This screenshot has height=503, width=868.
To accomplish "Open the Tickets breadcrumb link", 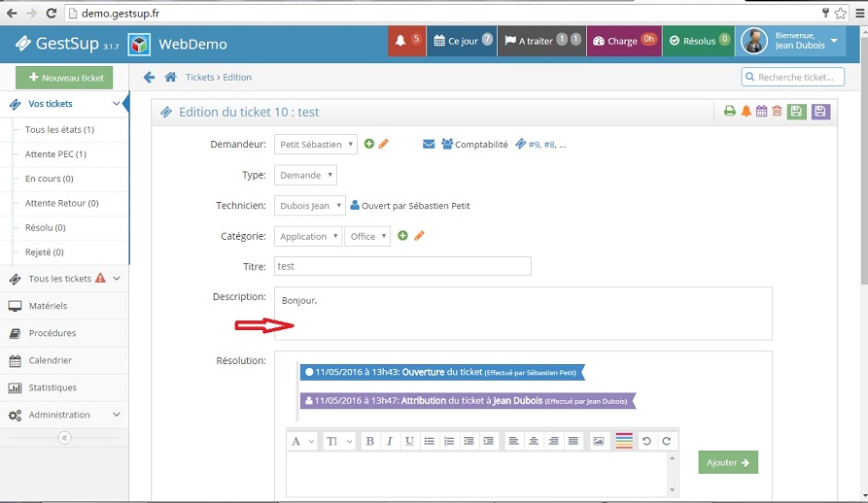I will pos(199,78).
